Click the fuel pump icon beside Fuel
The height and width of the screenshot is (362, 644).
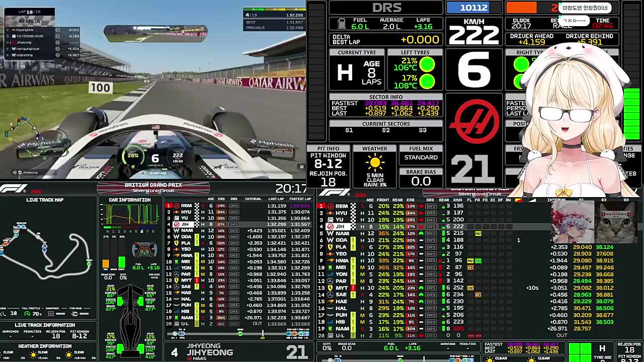[x=341, y=24]
